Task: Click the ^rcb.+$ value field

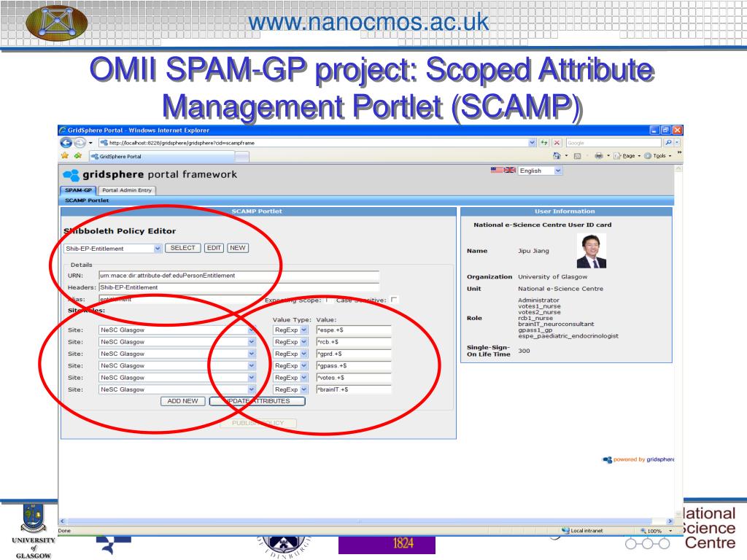Action: pyautogui.click(x=354, y=342)
